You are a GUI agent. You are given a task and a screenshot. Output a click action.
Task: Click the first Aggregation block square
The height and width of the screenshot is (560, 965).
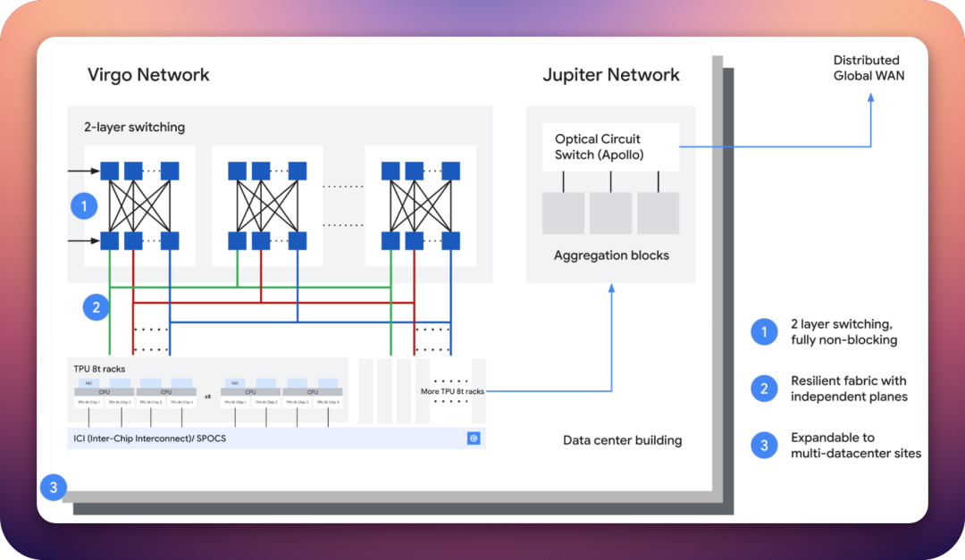tap(564, 213)
